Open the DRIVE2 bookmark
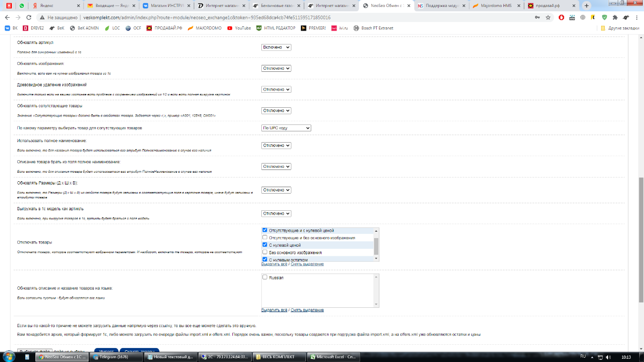Viewport: 644px width, 362px height. 33,28
